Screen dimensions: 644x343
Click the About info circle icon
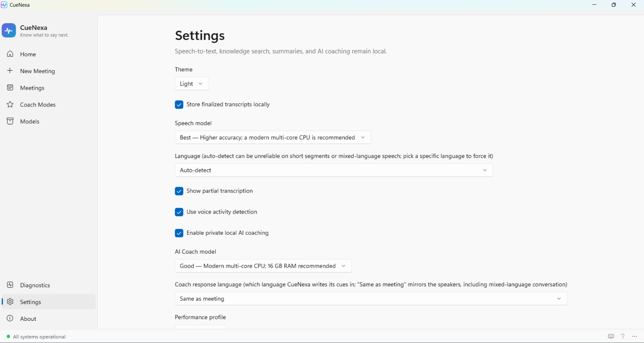[10, 318]
